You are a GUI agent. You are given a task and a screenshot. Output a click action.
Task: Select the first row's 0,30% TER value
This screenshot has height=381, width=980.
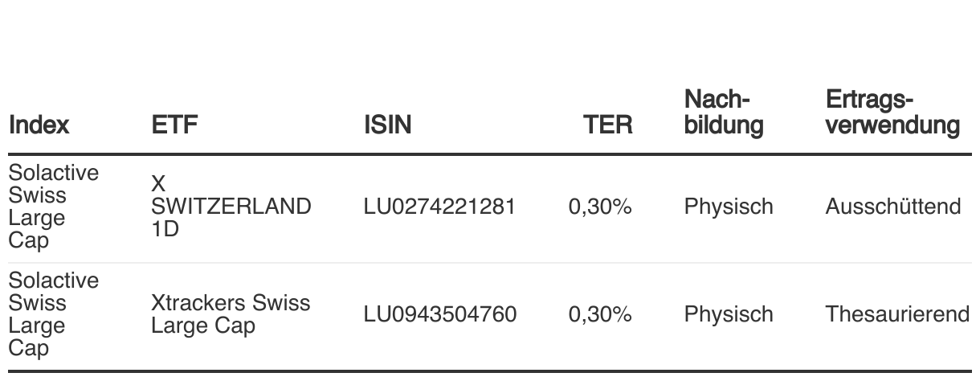click(x=600, y=207)
